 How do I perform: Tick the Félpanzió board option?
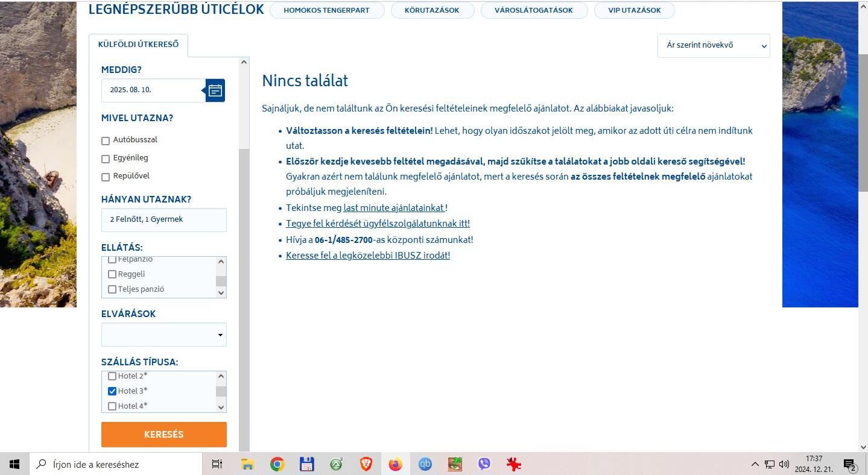112,259
